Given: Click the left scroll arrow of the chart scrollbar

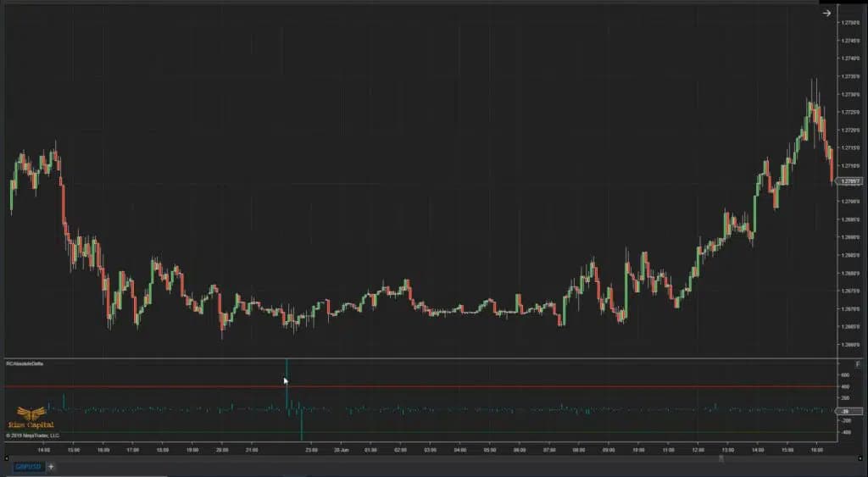Looking at the screenshot, I should 7,458.
